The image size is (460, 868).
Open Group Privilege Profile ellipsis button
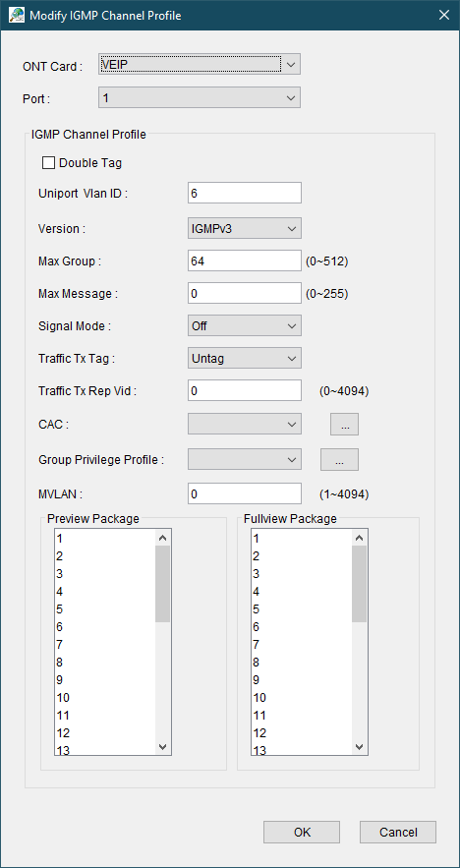pyautogui.click(x=340, y=459)
